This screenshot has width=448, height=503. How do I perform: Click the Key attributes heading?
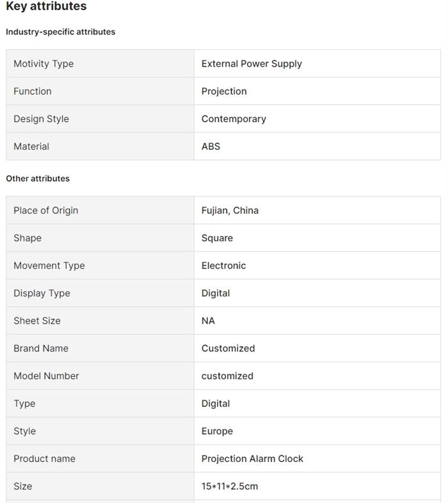coord(46,6)
